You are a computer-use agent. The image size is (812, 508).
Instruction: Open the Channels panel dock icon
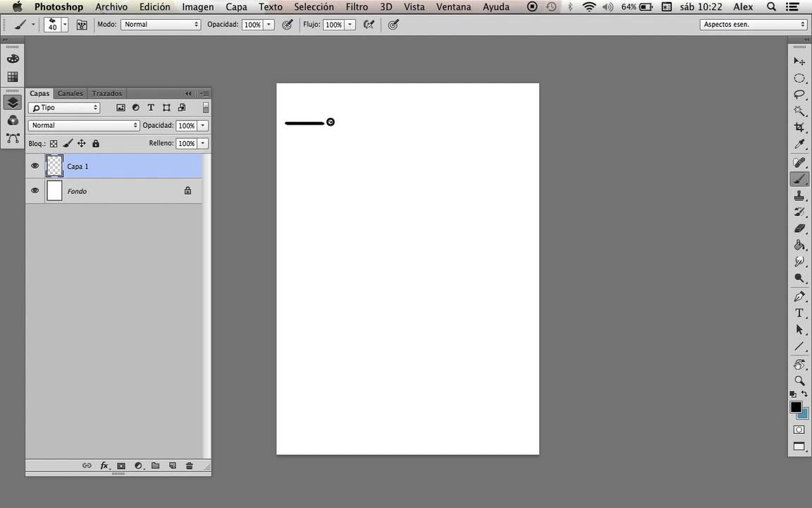tap(13, 120)
